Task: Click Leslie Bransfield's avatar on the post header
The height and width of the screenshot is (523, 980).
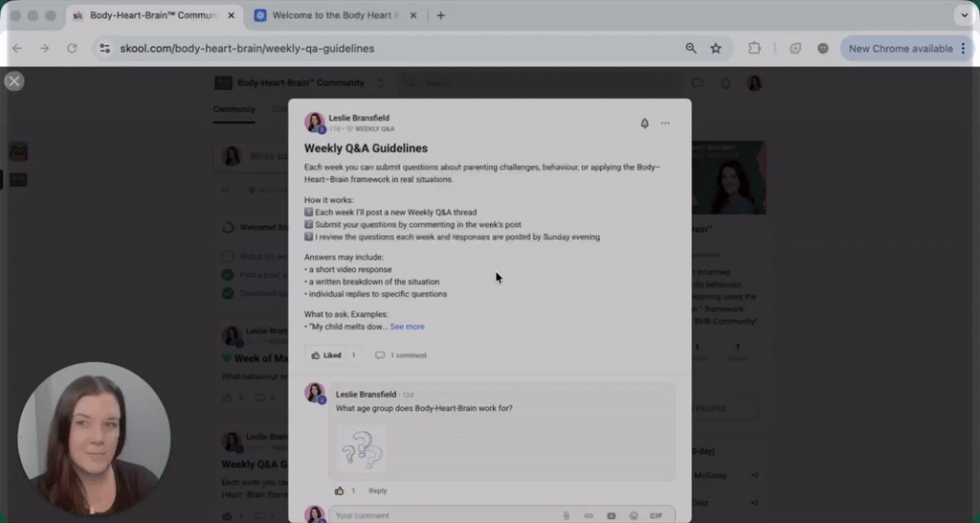Action: point(314,123)
